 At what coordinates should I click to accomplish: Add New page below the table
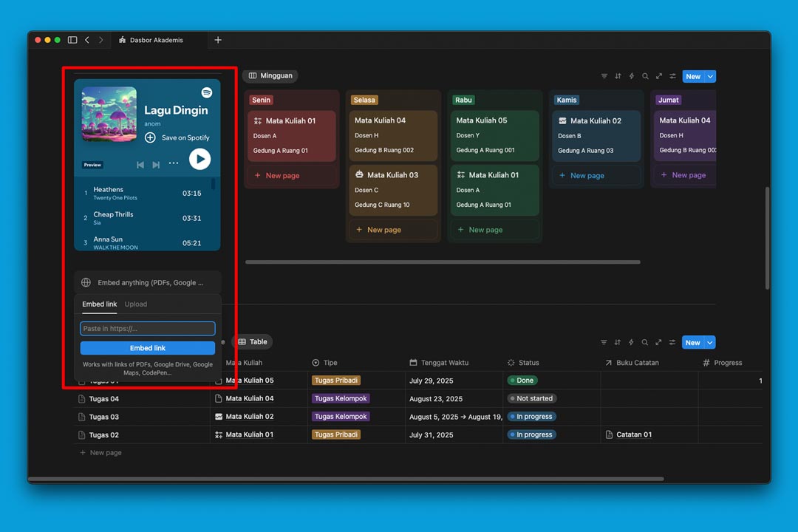[100, 453]
